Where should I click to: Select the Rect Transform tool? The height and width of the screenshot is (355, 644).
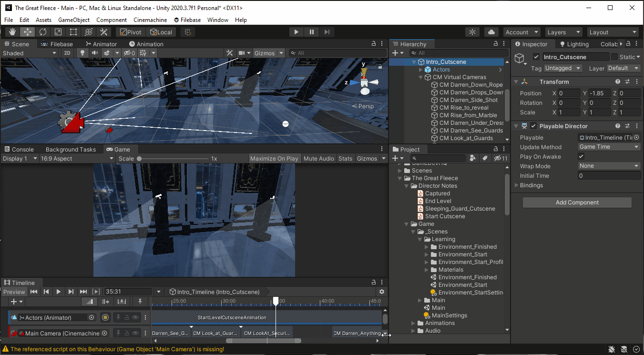pyautogui.click(x=73, y=32)
